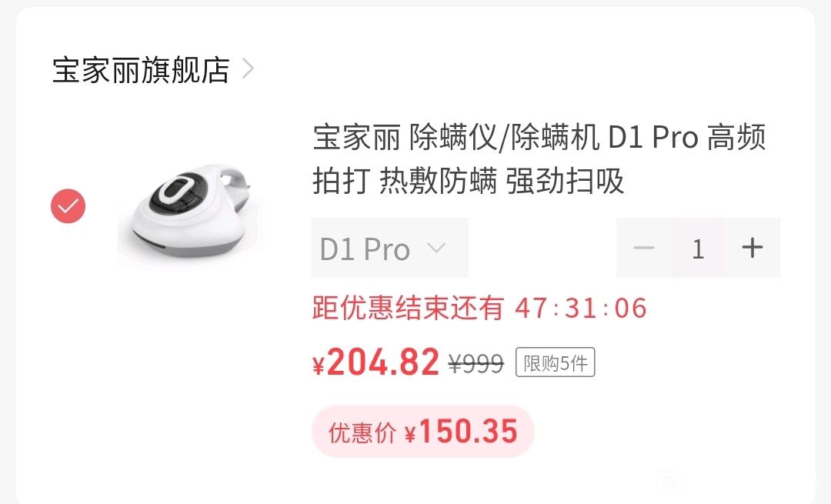Viewport: 831px width, 504px height.
Task: Increase quantity with the plus button
Action: pos(752,248)
